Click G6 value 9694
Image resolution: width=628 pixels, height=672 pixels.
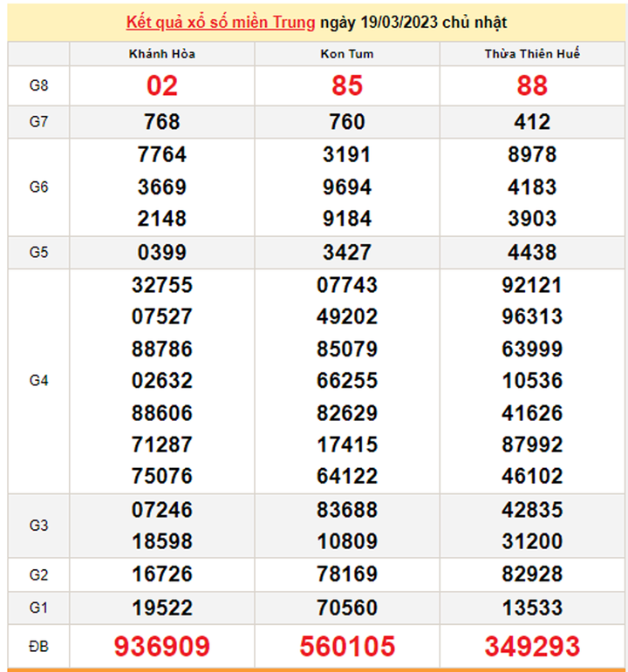pyautogui.click(x=347, y=187)
